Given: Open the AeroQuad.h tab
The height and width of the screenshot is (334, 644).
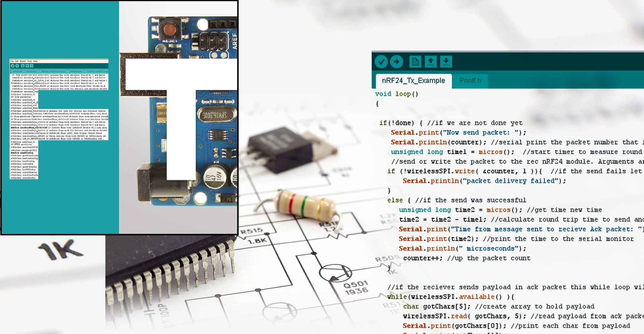Looking at the screenshot, I should [32, 71].
